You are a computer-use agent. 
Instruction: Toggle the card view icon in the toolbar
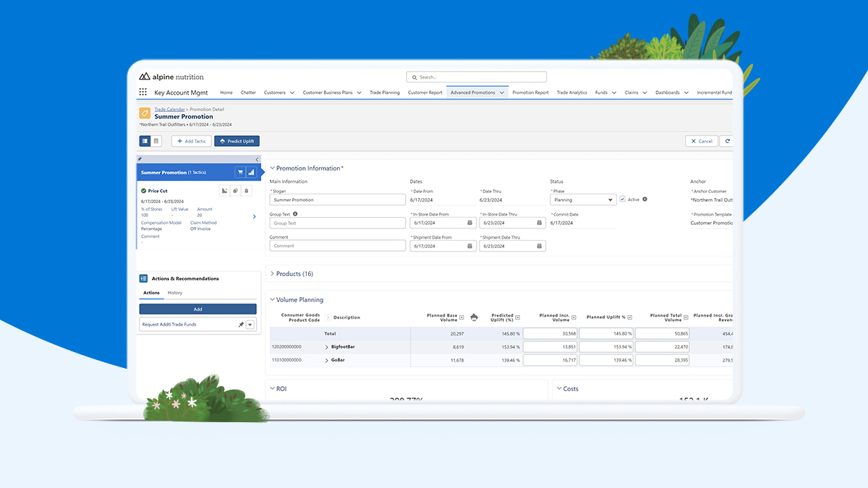(147, 141)
